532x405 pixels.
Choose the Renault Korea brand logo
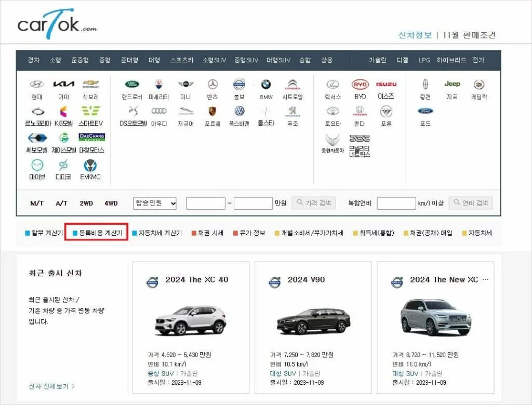pyautogui.click(x=37, y=111)
